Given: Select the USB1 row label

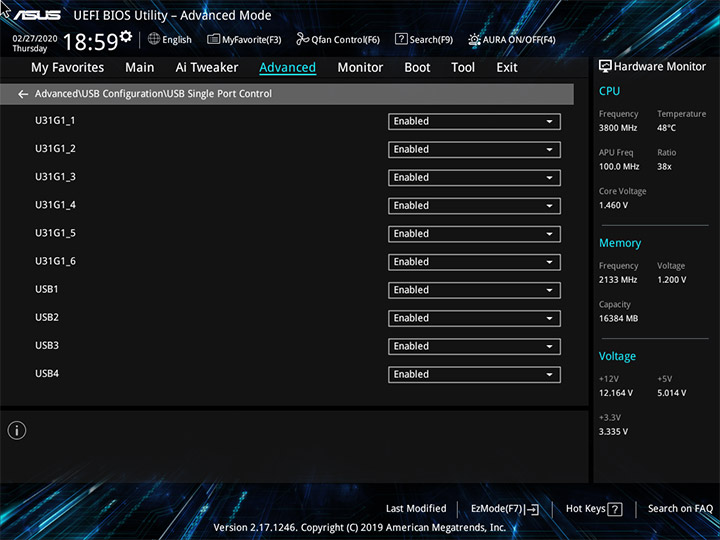Looking at the screenshot, I should coord(47,289).
